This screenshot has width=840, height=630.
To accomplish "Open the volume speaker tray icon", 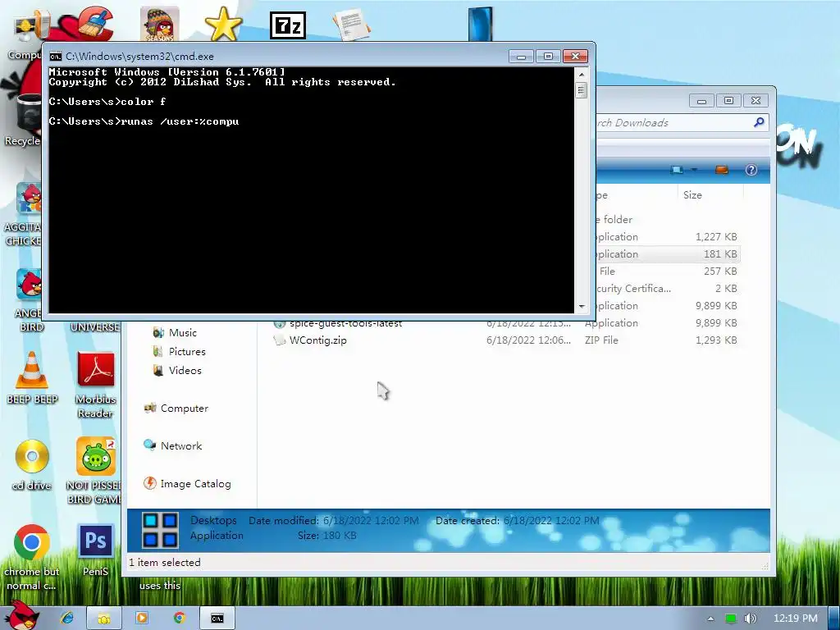I will click(750, 619).
